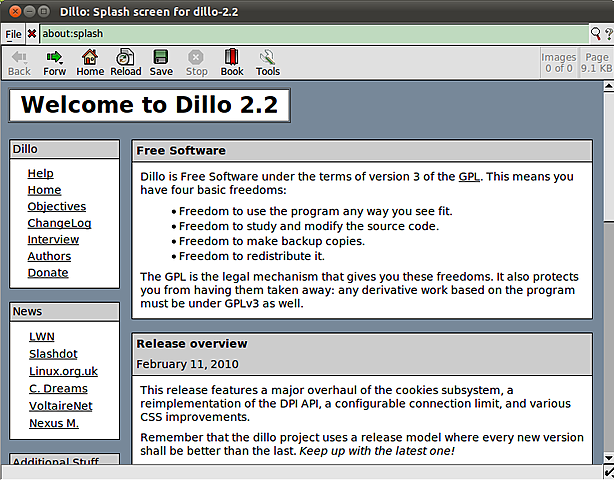This screenshot has width=614, height=480.
Task: Click the magnifier search icon
Action: coord(596,34)
